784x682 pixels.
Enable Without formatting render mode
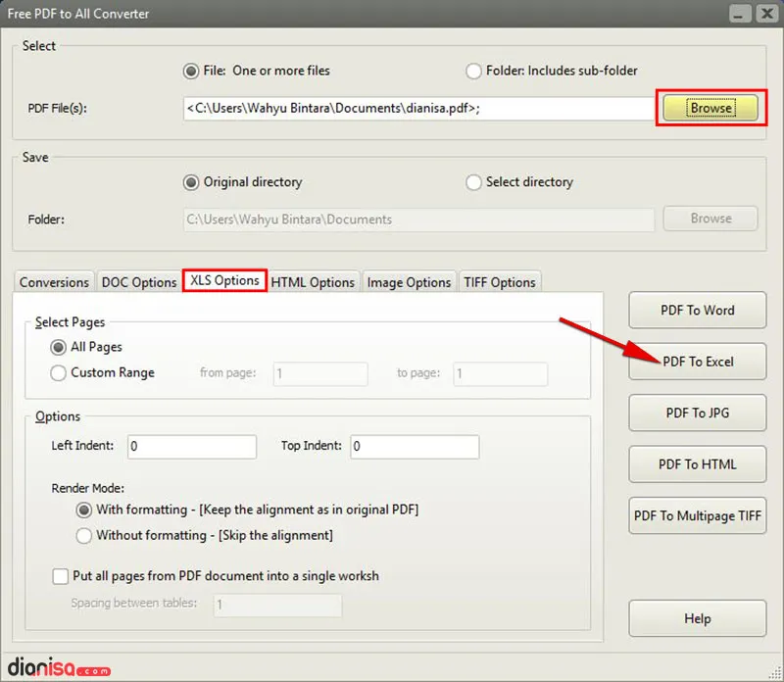click(85, 535)
